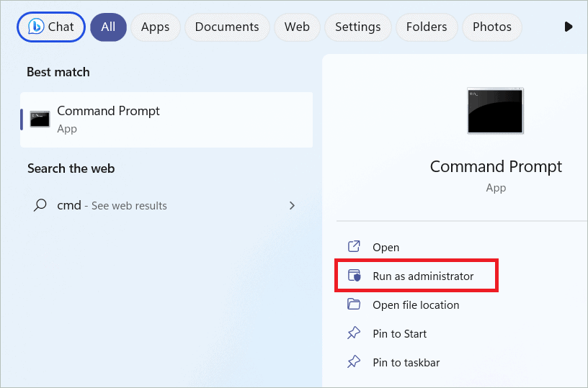This screenshot has width=588, height=388.
Task: Switch to the Folders filter tab
Action: click(x=427, y=27)
